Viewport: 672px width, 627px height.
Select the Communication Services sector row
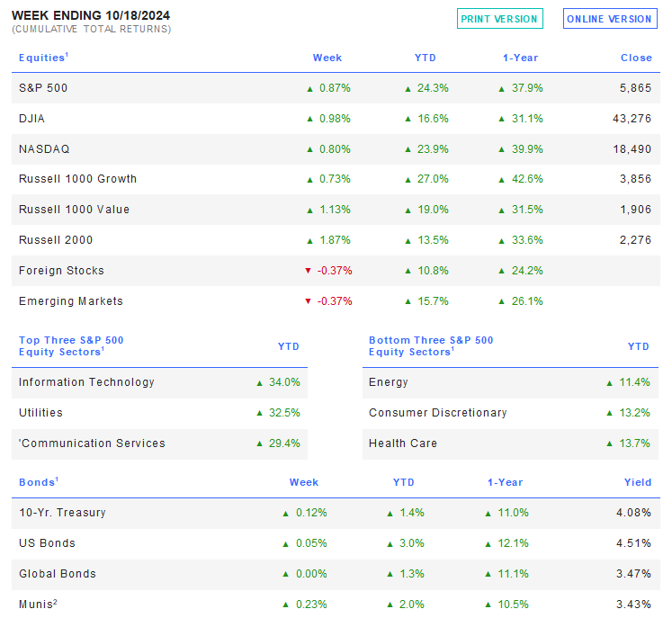[159, 444]
